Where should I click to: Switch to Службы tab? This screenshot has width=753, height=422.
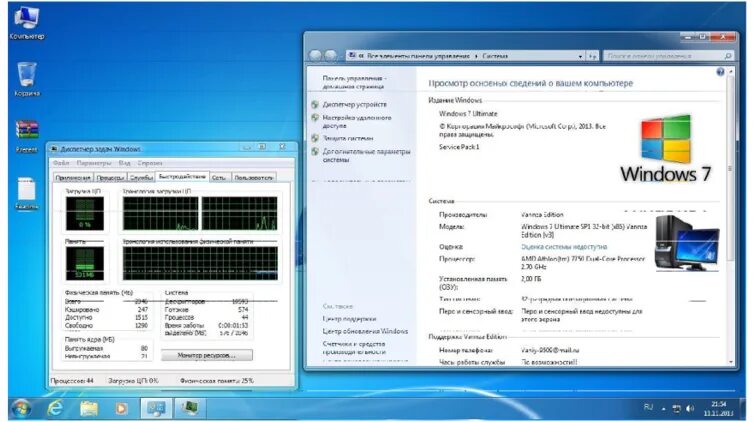141,178
